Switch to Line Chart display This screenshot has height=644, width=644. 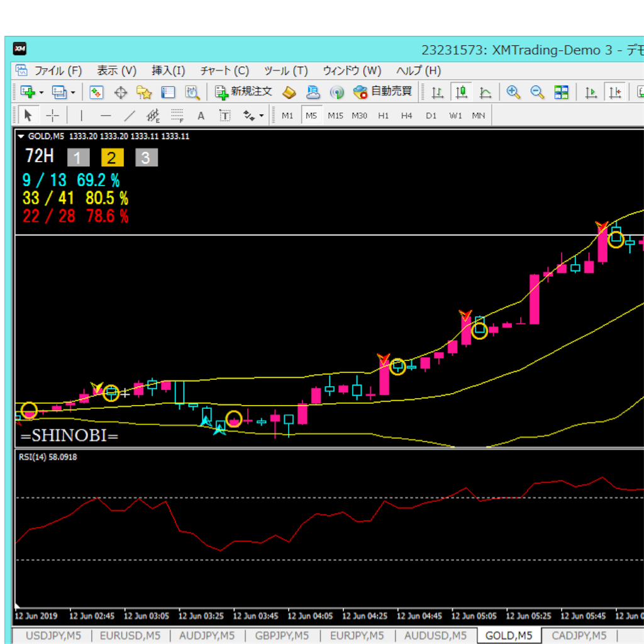pyautogui.click(x=486, y=92)
